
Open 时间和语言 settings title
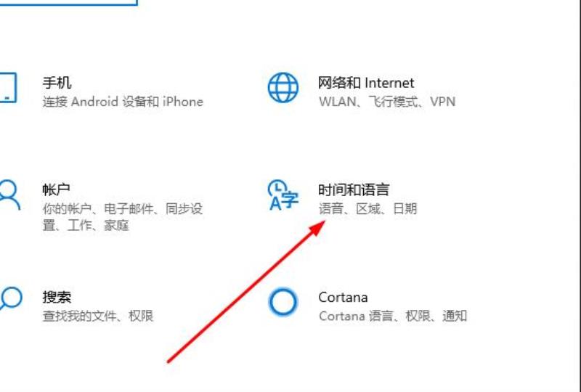354,189
